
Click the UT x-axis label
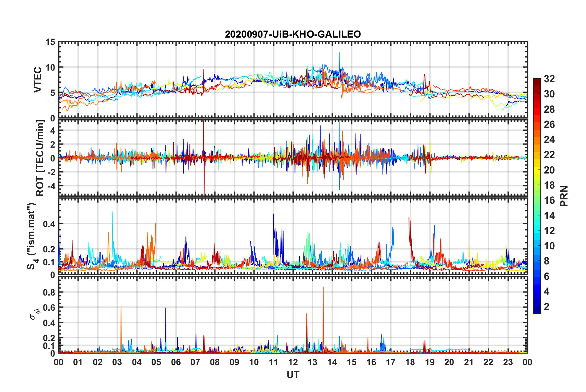(x=293, y=375)
